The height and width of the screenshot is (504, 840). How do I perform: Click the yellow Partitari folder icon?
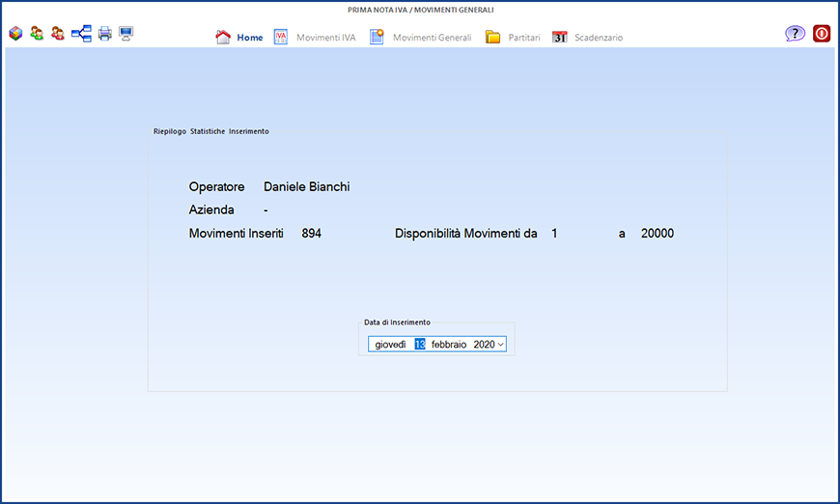pyautogui.click(x=492, y=38)
